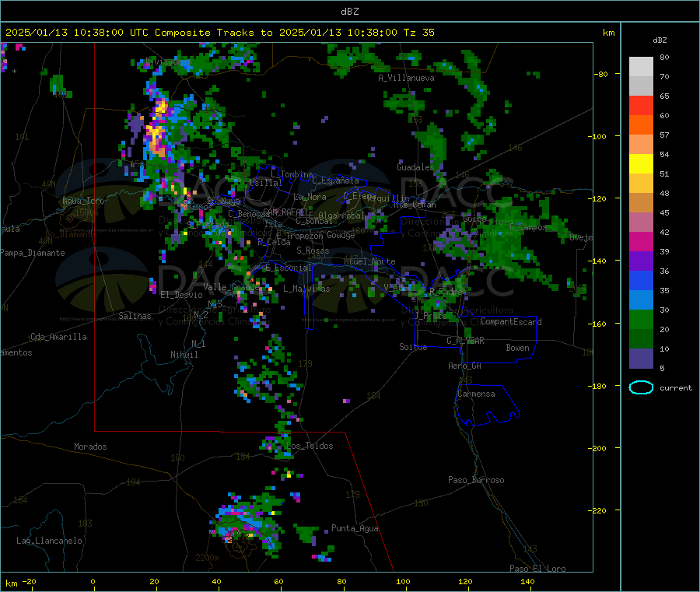This screenshot has height=592, width=700.
Task: Click the 'S_Rosas' place label
Action: point(313,250)
